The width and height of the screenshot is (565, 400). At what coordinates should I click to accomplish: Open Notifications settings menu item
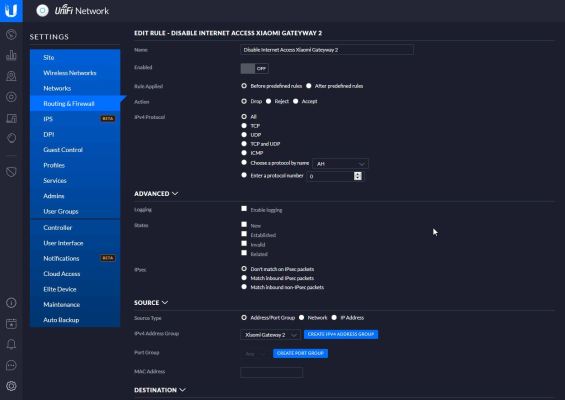[x=75, y=258]
